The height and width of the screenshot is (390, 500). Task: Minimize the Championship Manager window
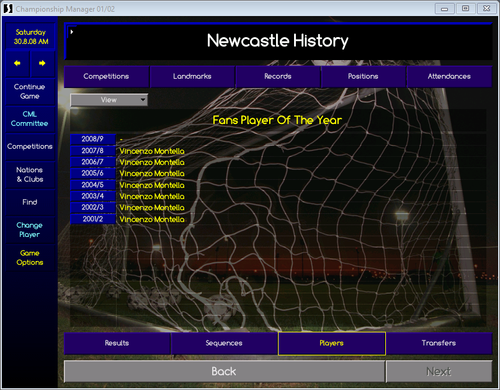click(444, 9)
